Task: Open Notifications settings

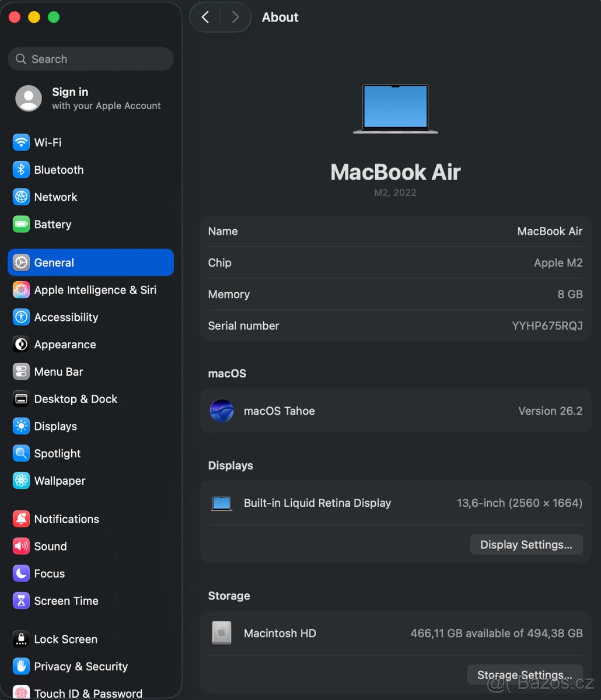Action: pos(67,519)
